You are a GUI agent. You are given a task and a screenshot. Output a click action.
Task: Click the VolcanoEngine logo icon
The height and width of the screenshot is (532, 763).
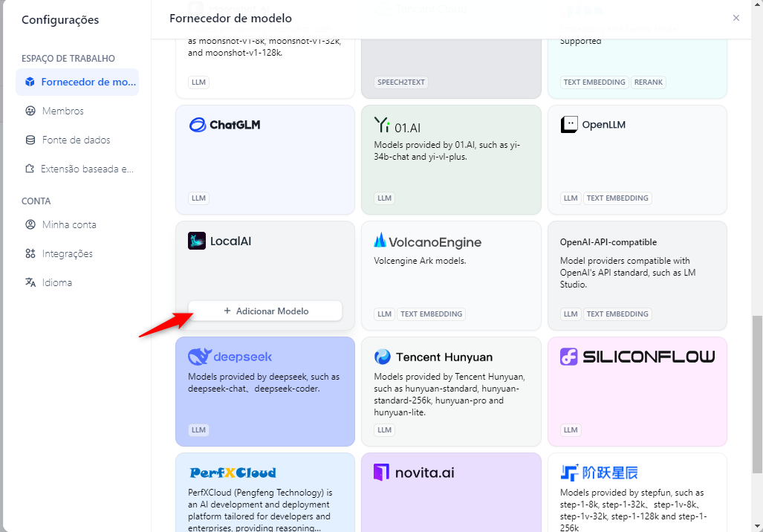pyautogui.click(x=380, y=241)
